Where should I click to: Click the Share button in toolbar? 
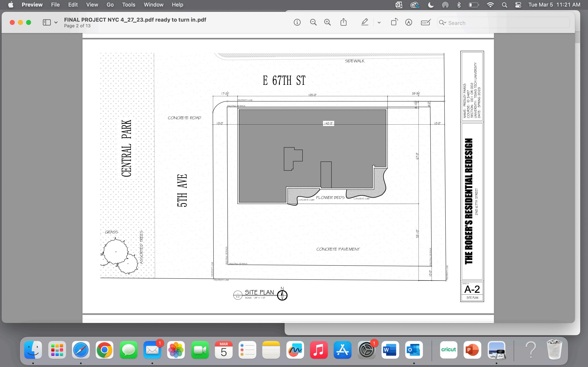pyautogui.click(x=343, y=23)
